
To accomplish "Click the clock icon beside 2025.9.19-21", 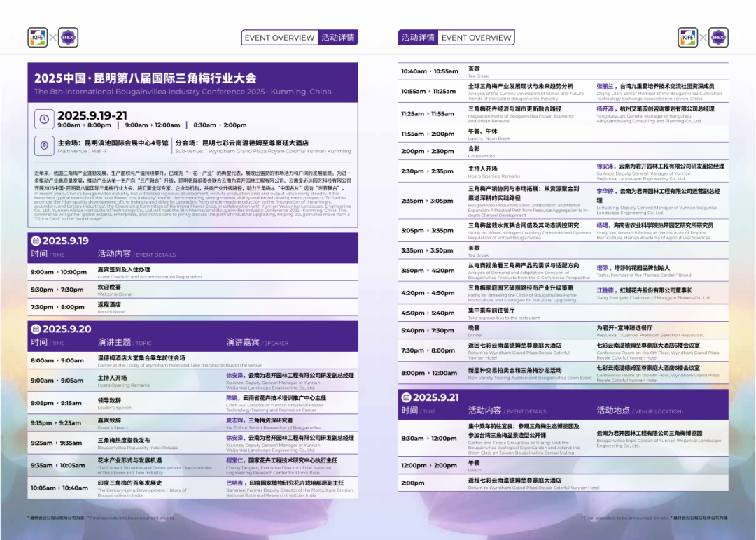I will (x=44, y=119).
